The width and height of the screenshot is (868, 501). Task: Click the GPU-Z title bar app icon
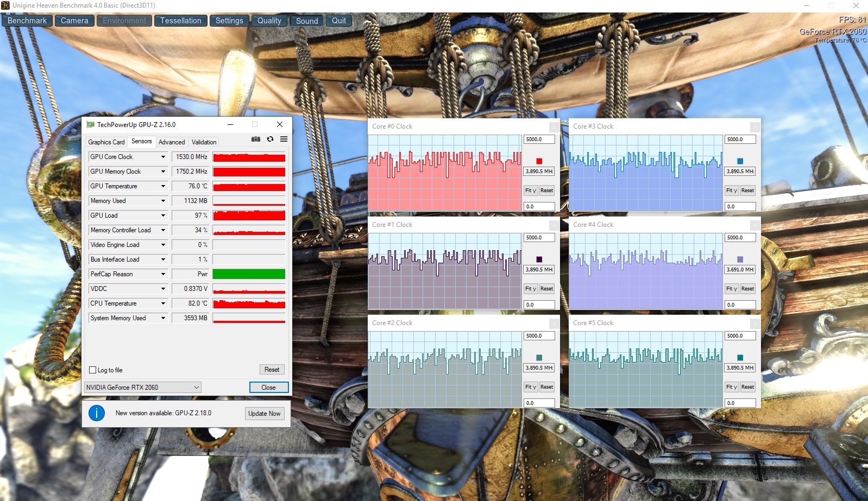pos(91,124)
